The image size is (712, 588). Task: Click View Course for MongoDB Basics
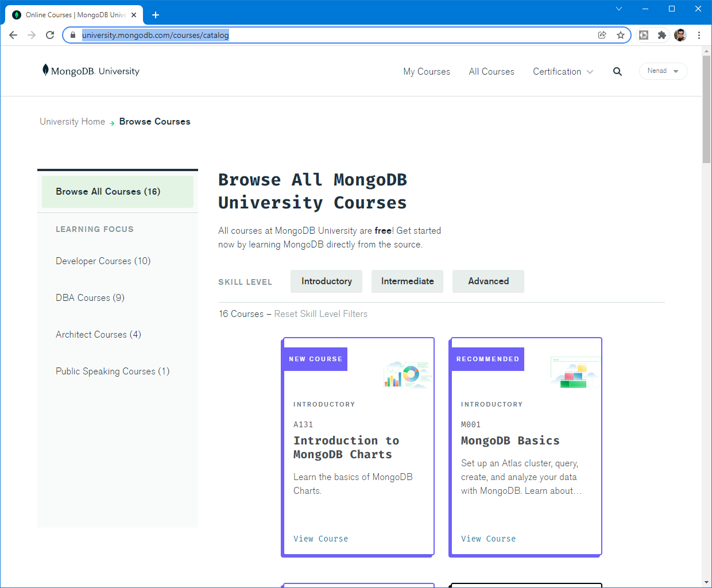tap(488, 539)
